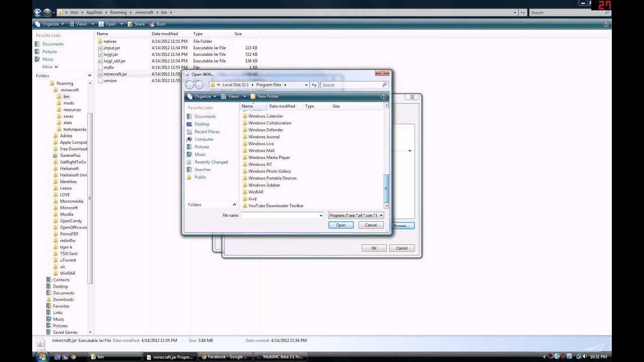Click Share in Explorer toolbar
The height and width of the screenshot is (362, 644).
[x=136, y=24]
